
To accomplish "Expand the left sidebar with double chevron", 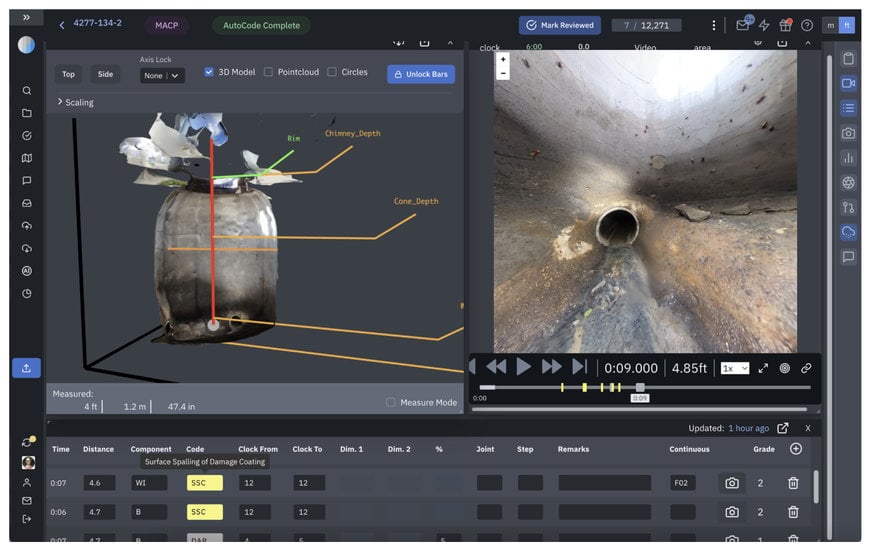I will coord(26,18).
